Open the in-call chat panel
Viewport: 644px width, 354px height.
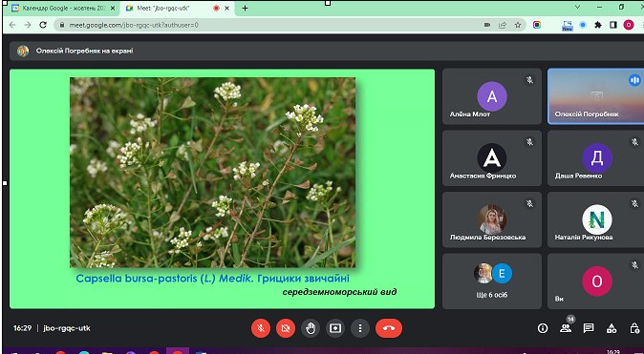click(589, 328)
